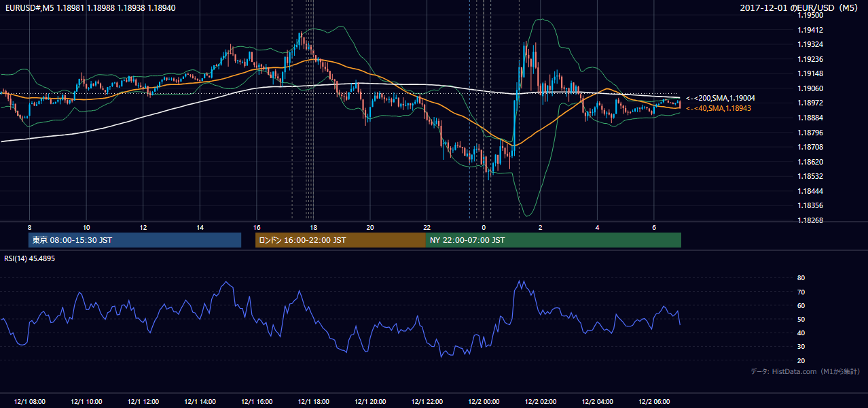
Task: Click the 1.18620 price axis label
Action: point(810,162)
